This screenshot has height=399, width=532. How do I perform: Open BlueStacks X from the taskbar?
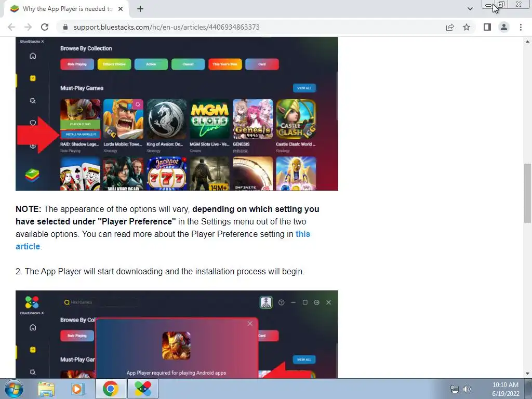point(143,389)
